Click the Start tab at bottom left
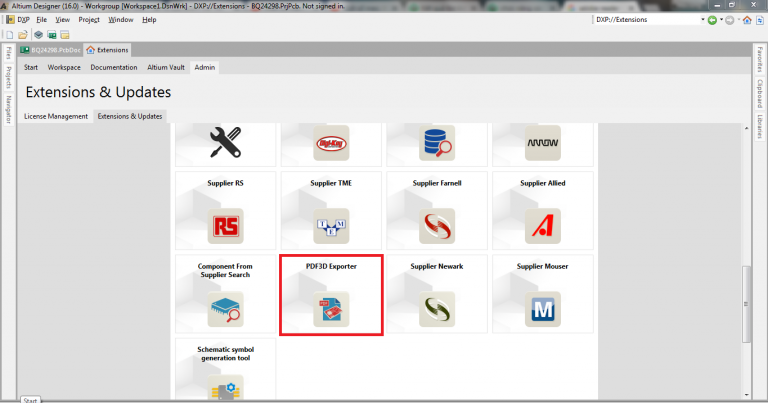The height and width of the screenshot is (403, 768). (x=30, y=400)
